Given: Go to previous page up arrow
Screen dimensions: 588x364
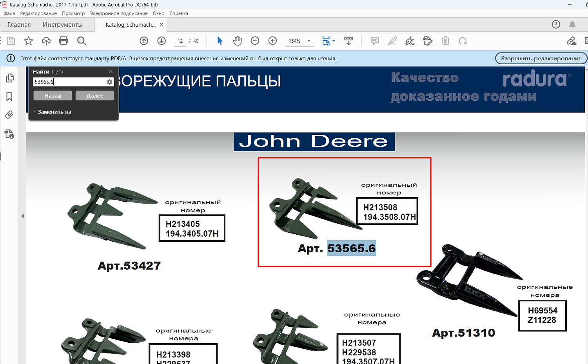Looking at the screenshot, I should (144, 41).
